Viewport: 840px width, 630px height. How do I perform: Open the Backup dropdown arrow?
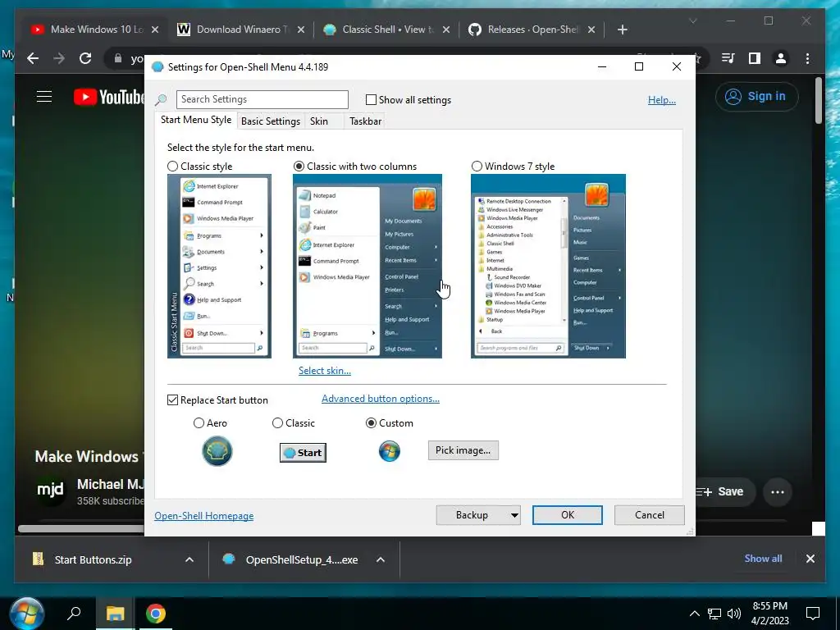tap(514, 515)
